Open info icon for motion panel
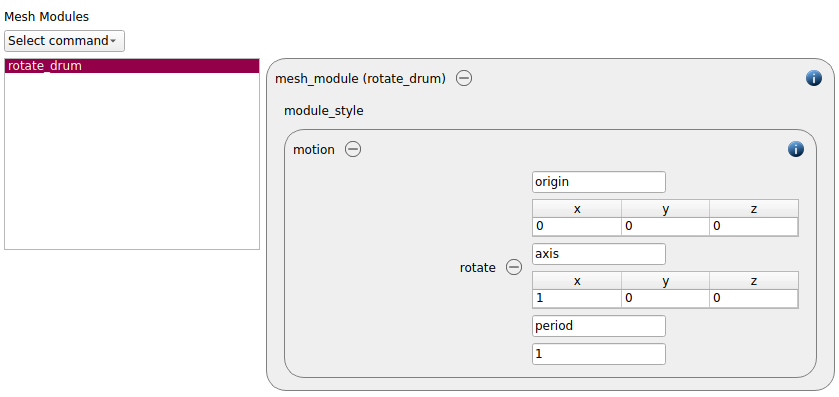Screen dimensions: 839x397 (796, 149)
